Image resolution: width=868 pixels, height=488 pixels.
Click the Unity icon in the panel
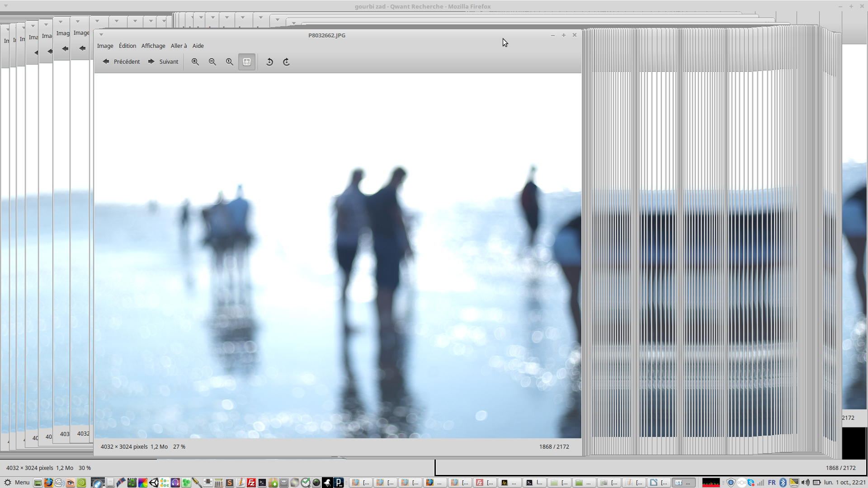(154, 483)
